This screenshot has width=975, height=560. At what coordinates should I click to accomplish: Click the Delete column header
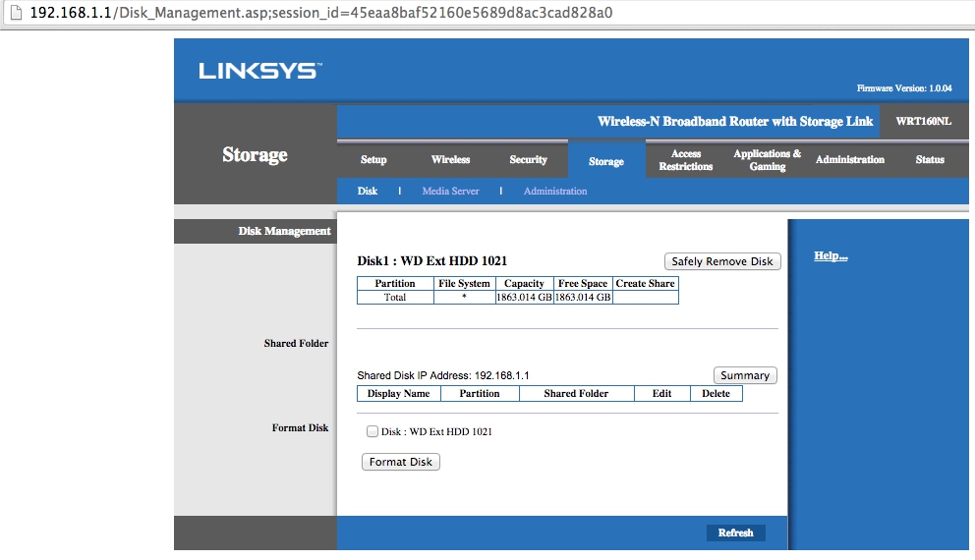[716, 393]
